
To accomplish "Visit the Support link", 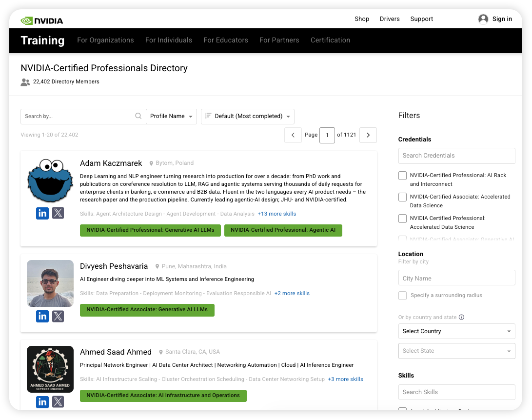I will point(421,19).
